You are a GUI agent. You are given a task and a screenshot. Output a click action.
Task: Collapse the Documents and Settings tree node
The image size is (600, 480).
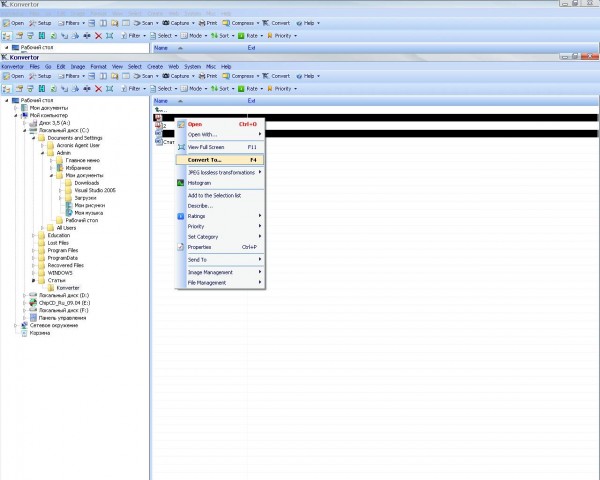pos(34,138)
